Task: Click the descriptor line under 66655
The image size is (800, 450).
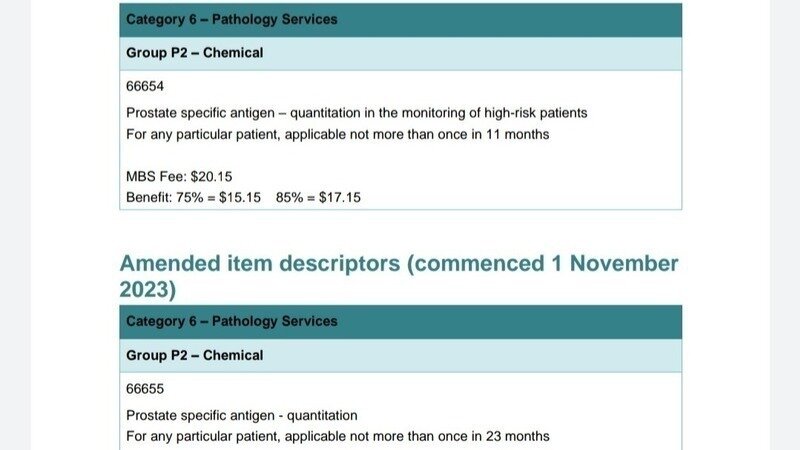Action: (241, 415)
